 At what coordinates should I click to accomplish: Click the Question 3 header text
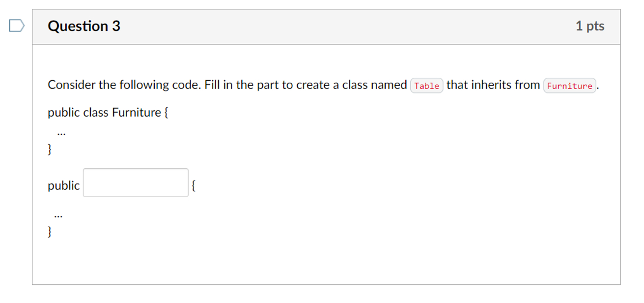point(84,26)
